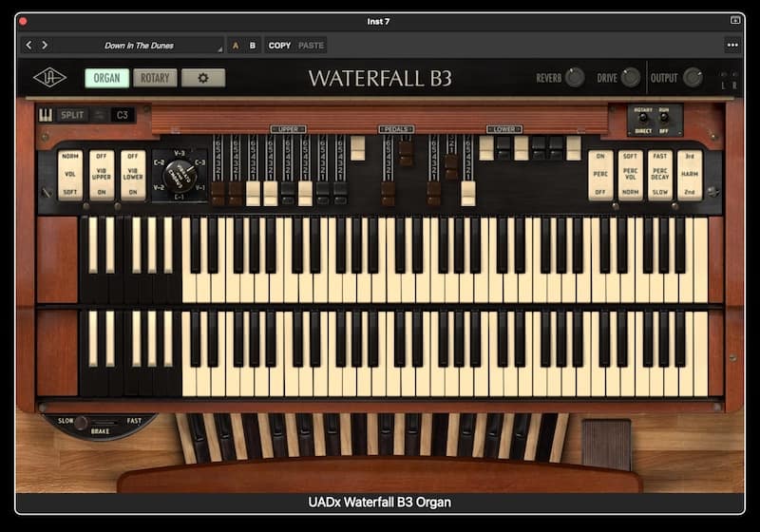Viewport: 760px width, 532px height.
Task: Click the split direction icon beside C3
Action: point(100,115)
